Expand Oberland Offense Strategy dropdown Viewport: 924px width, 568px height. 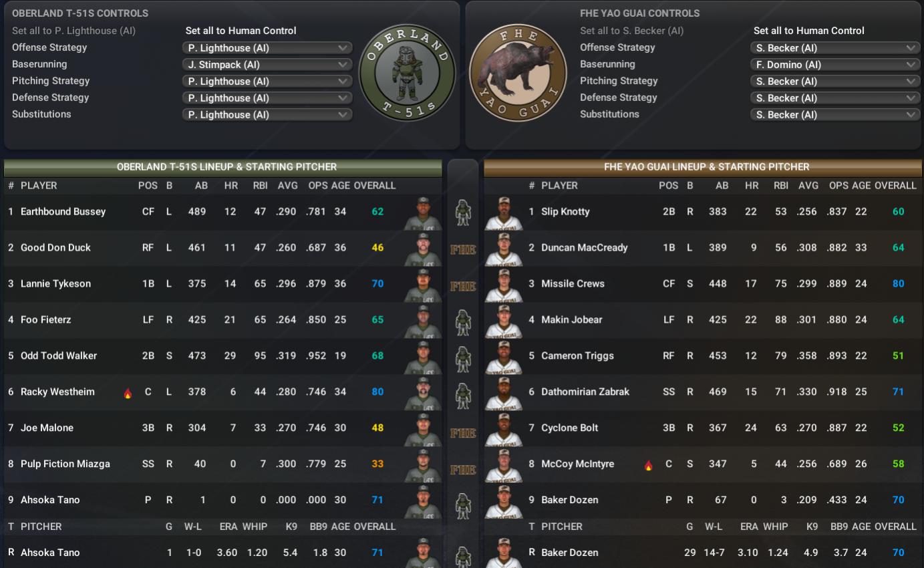click(x=267, y=48)
